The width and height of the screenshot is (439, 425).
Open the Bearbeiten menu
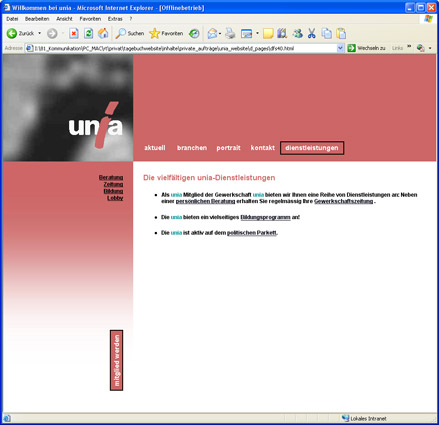tap(37, 19)
